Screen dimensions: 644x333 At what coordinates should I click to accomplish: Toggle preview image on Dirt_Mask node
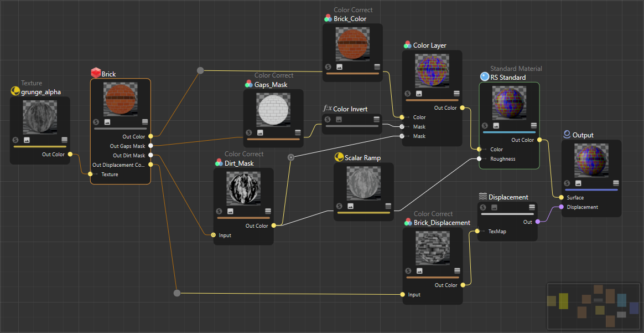pos(230,211)
